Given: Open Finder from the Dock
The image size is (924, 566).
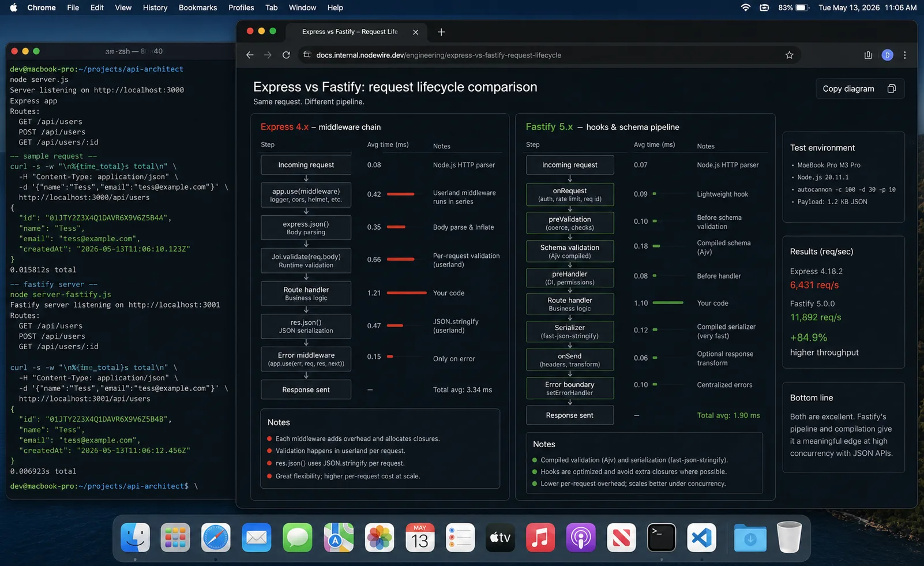Looking at the screenshot, I should click(135, 538).
